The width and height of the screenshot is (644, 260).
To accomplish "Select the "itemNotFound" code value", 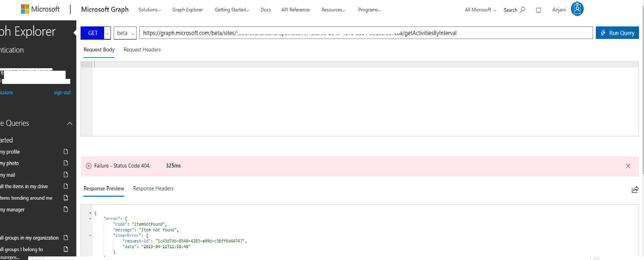I will pos(148,224).
